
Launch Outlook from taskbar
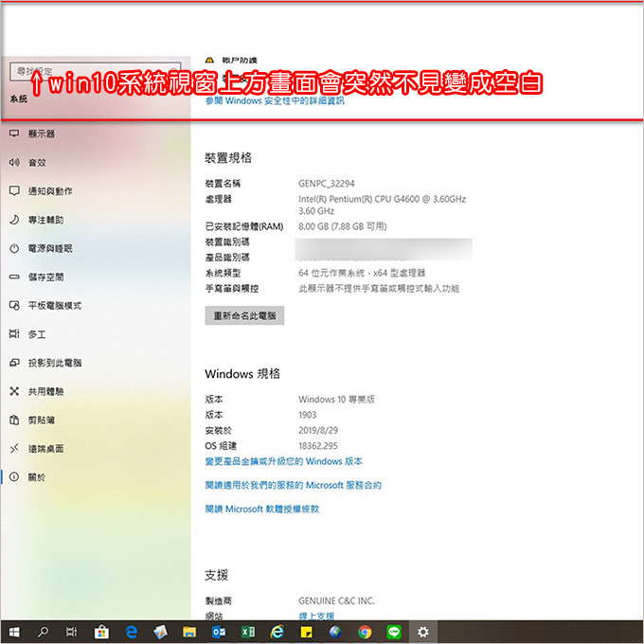tap(219, 632)
